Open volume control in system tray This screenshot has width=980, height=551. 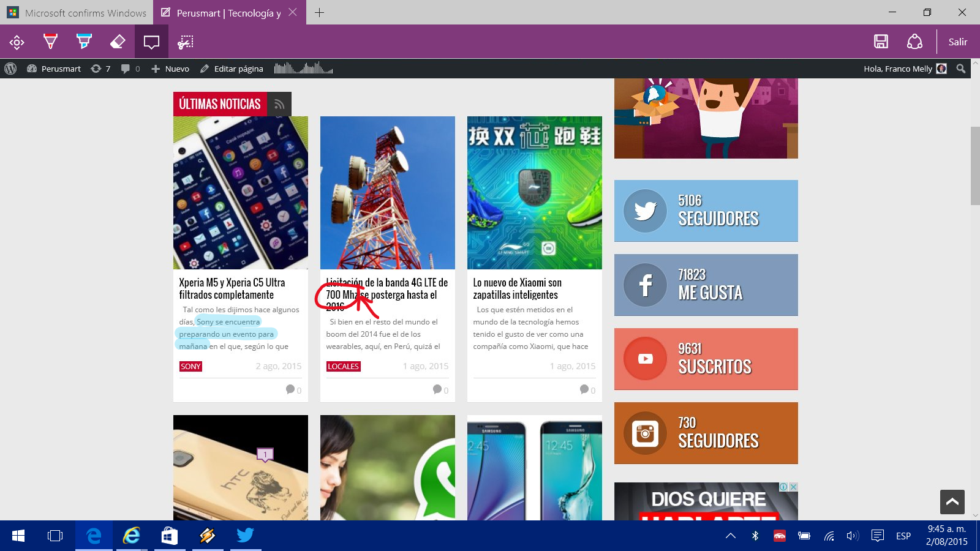tap(853, 536)
